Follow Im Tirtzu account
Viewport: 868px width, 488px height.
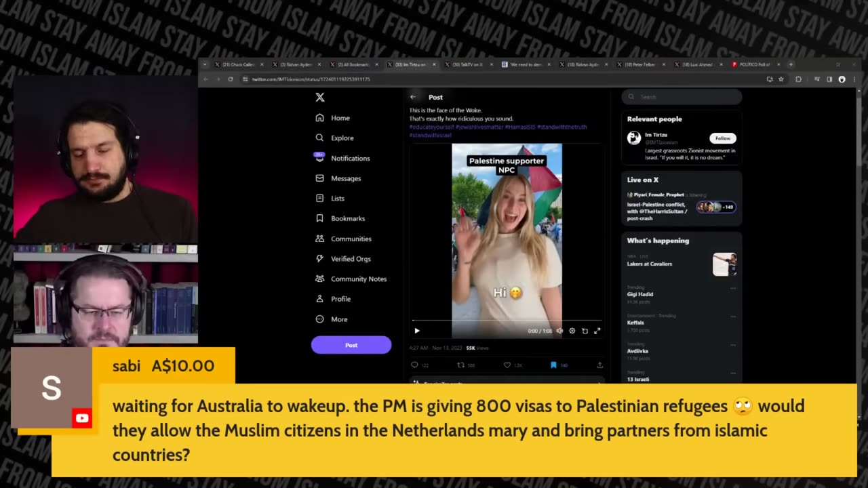tap(723, 138)
